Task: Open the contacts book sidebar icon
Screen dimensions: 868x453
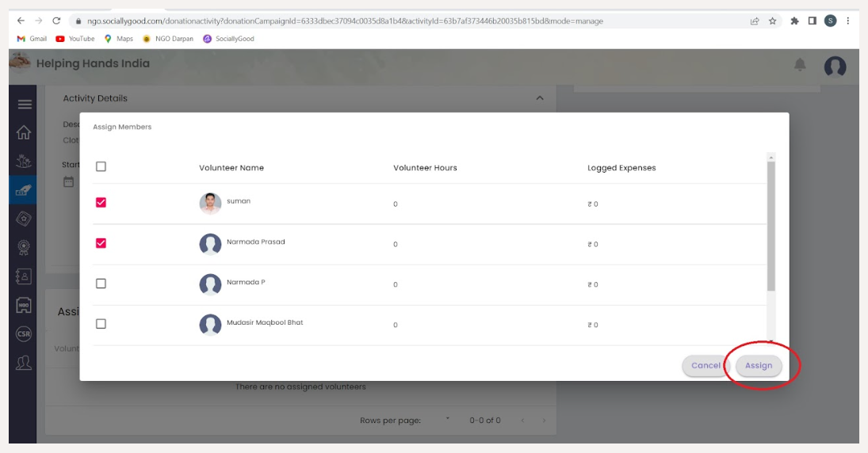Action: (24, 276)
